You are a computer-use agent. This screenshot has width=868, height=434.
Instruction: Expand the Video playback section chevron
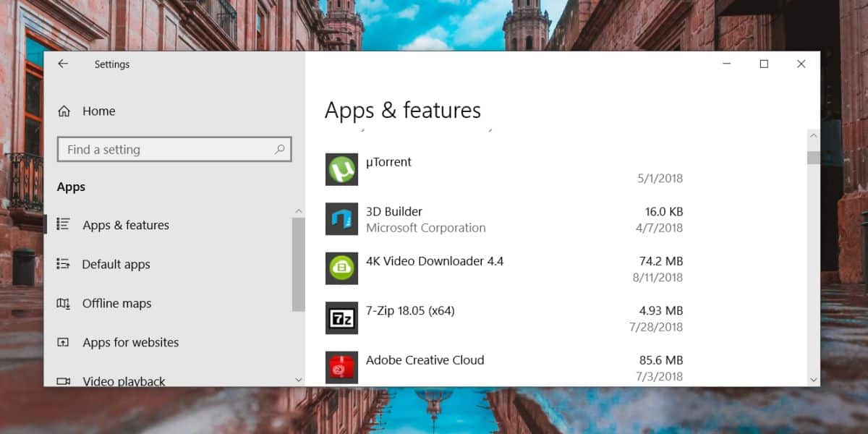(299, 378)
